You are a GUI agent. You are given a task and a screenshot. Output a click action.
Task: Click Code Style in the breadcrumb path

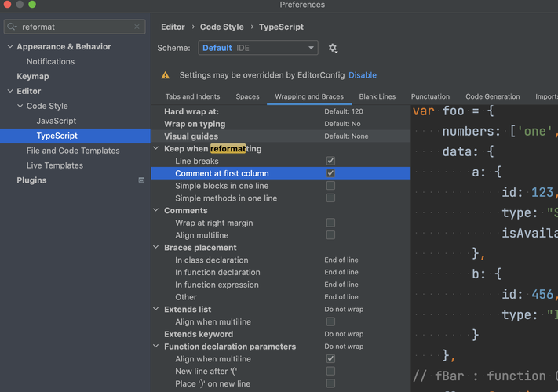coord(221,27)
